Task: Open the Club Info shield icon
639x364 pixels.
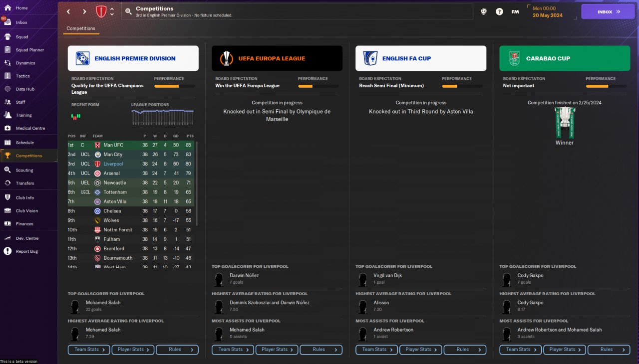Action: (x=7, y=197)
